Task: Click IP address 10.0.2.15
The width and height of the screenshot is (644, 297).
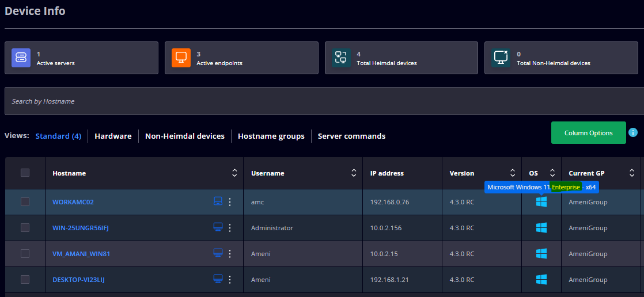Action: [x=384, y=254]
